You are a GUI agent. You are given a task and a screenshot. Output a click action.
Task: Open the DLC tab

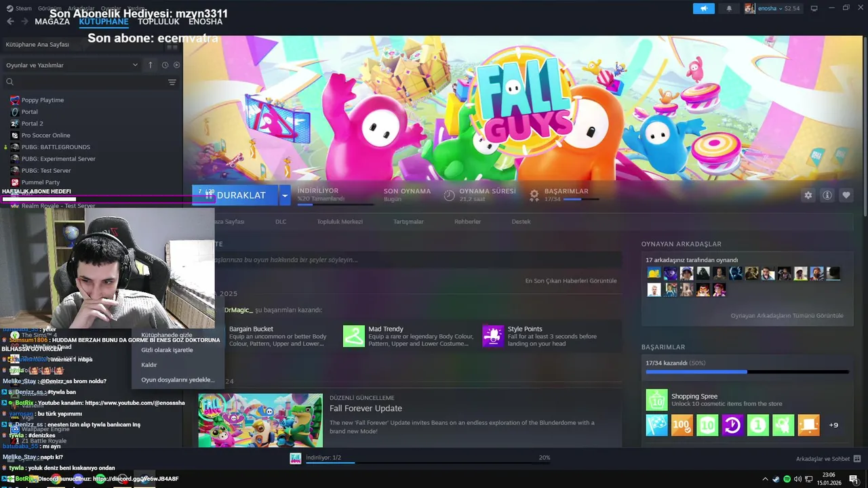[x=281, y=222]
